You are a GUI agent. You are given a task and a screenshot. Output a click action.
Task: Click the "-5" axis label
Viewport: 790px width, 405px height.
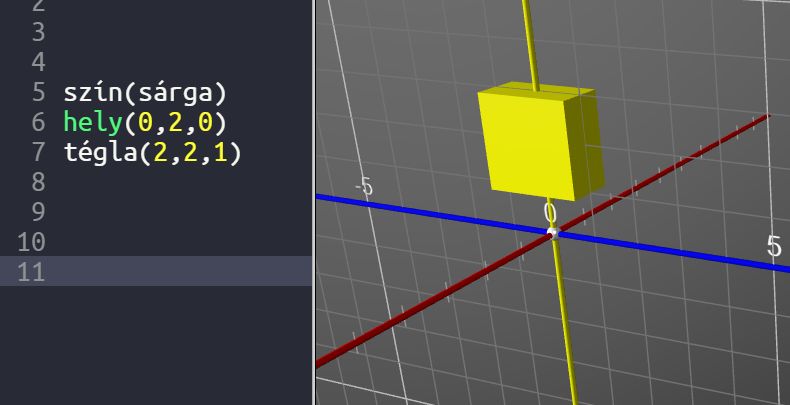click(x=363, y=186)
